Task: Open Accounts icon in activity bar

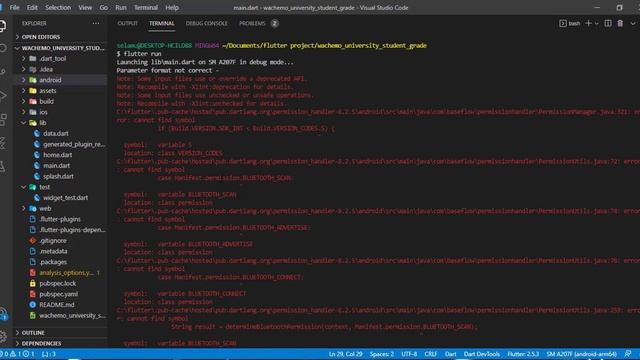Action: point(3,313)
